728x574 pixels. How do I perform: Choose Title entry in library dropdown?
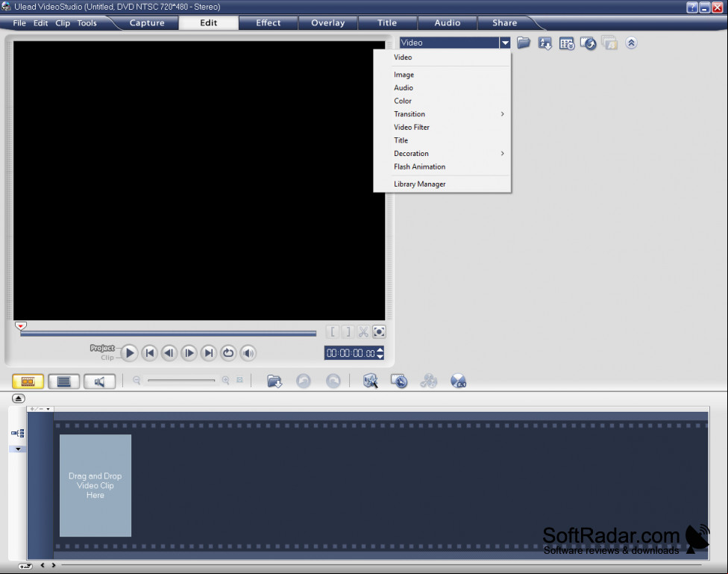click(442, 140)
